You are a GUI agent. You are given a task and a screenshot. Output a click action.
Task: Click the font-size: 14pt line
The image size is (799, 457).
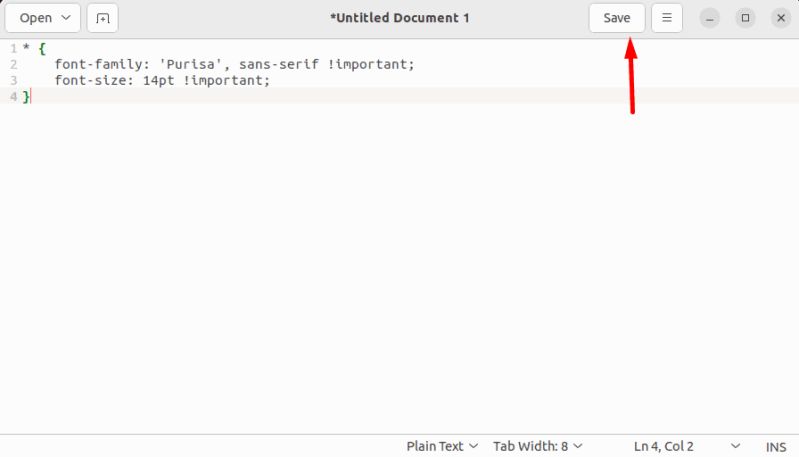[162, 80]
